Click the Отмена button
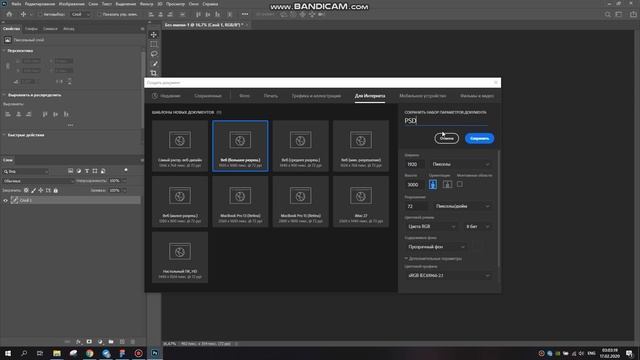 pos(447,138)
